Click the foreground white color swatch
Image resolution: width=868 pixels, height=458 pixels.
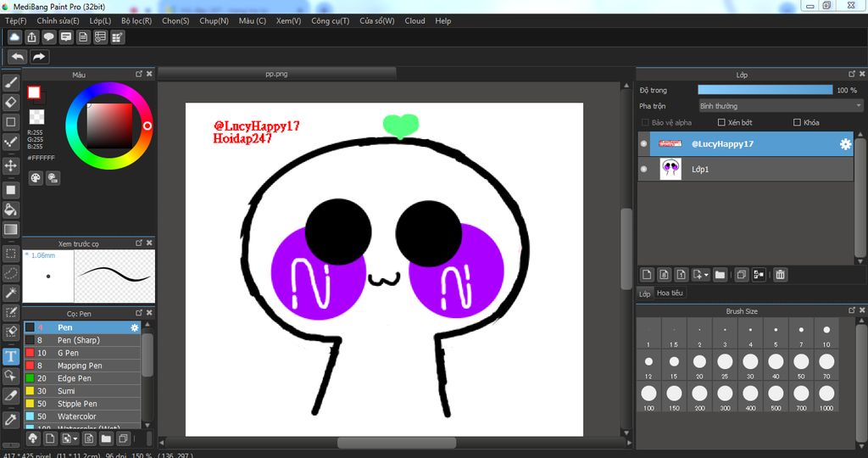point(34,92)
